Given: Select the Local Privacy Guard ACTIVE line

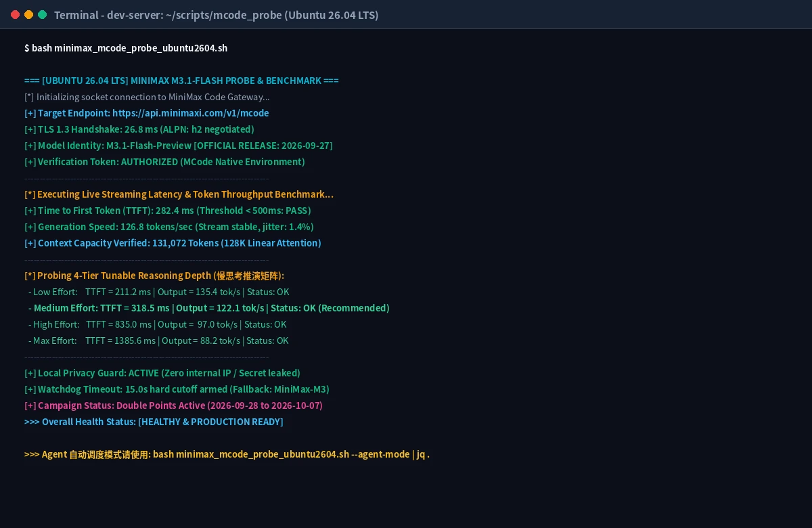Looking at the screenshot, I should pos(162,373).
